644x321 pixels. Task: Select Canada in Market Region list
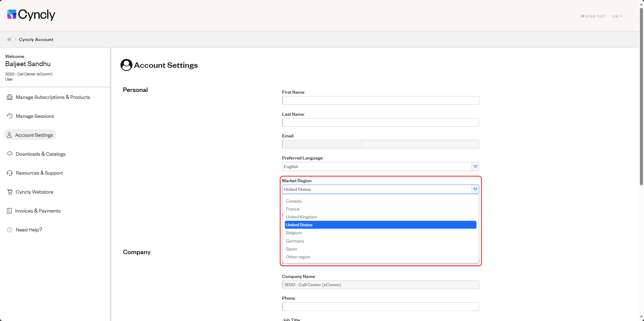pos(380,201)
